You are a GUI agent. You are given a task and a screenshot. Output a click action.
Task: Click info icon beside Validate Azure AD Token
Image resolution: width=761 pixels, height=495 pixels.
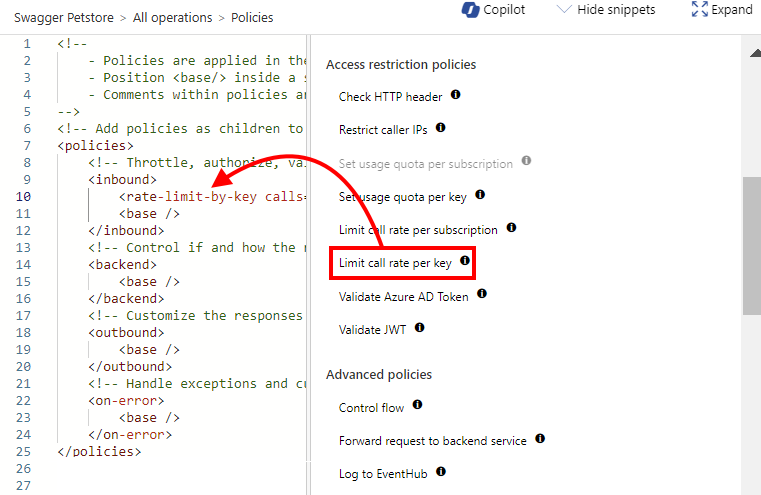coord(482,294)
